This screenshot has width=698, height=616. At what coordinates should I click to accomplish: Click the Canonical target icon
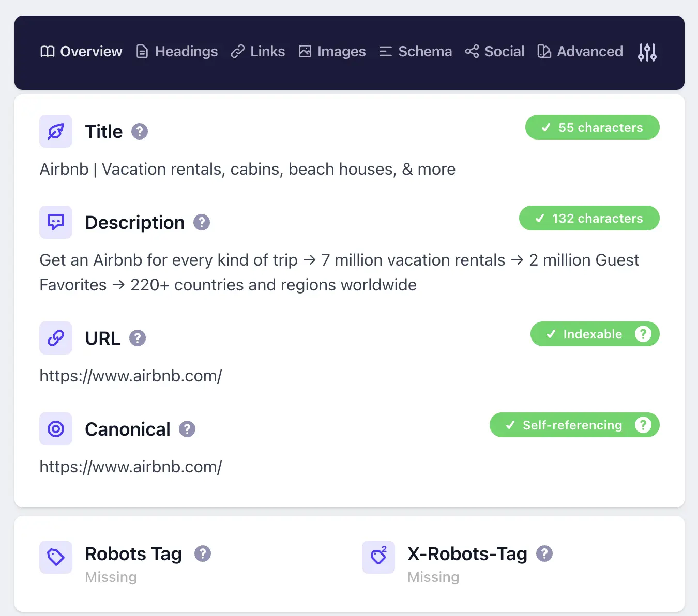(x=56, y=429)
